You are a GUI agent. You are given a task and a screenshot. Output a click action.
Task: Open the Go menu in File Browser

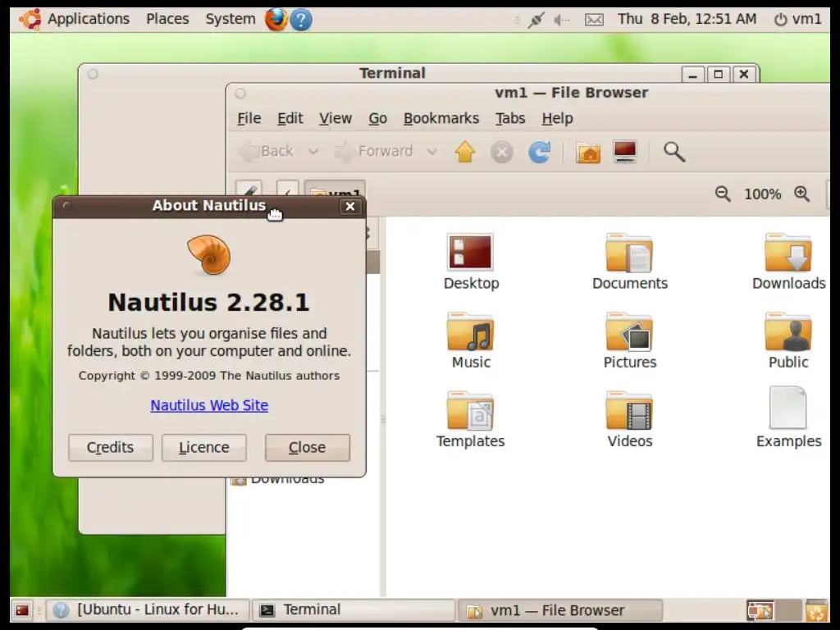pos(377,118)
